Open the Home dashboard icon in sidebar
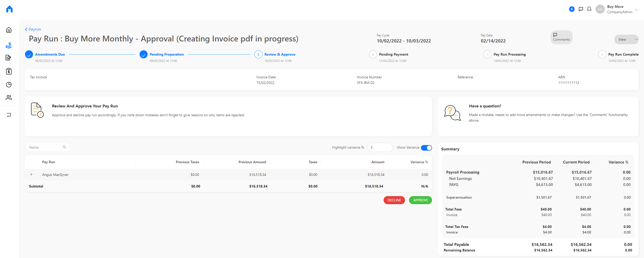This screenshot has height=258, width=644. 9,30
